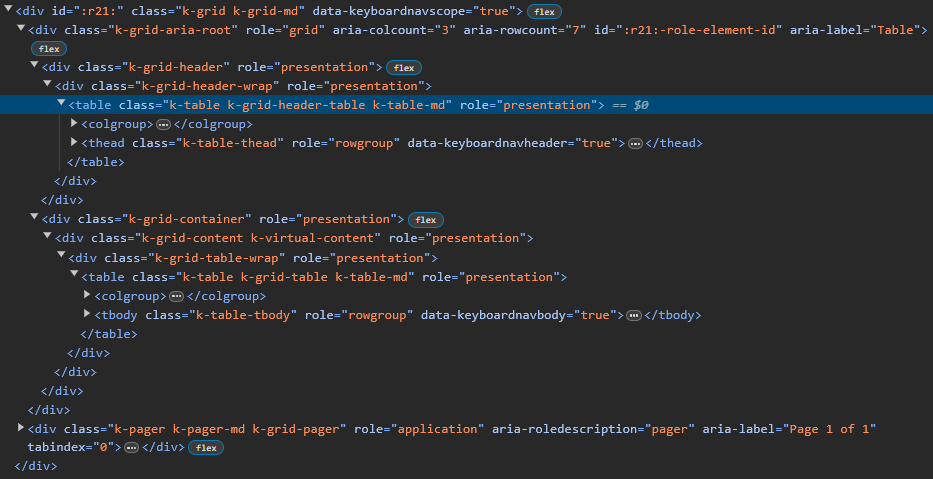Expand the tbody k-table-tbody node

pyautogui.click(x=87, y=315)
